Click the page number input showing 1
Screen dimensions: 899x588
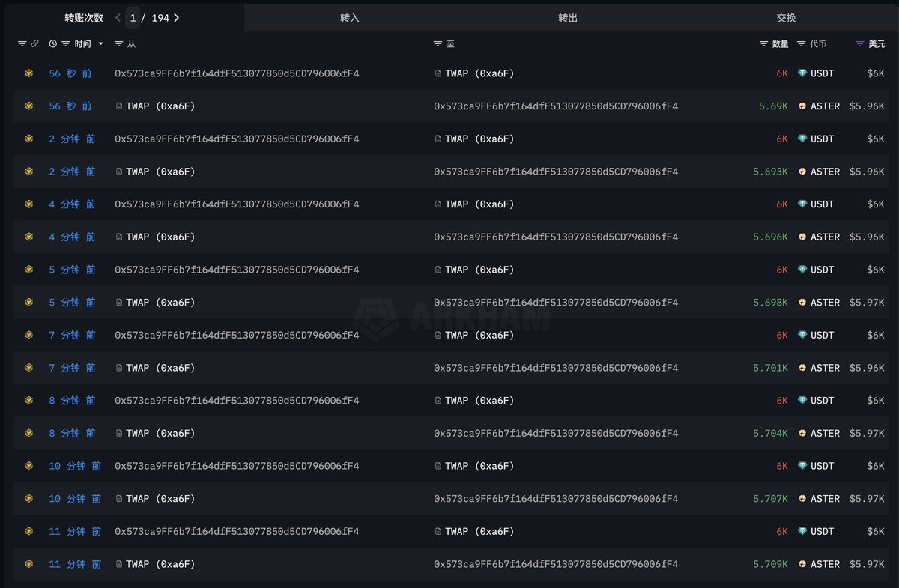tap(133, 18)
